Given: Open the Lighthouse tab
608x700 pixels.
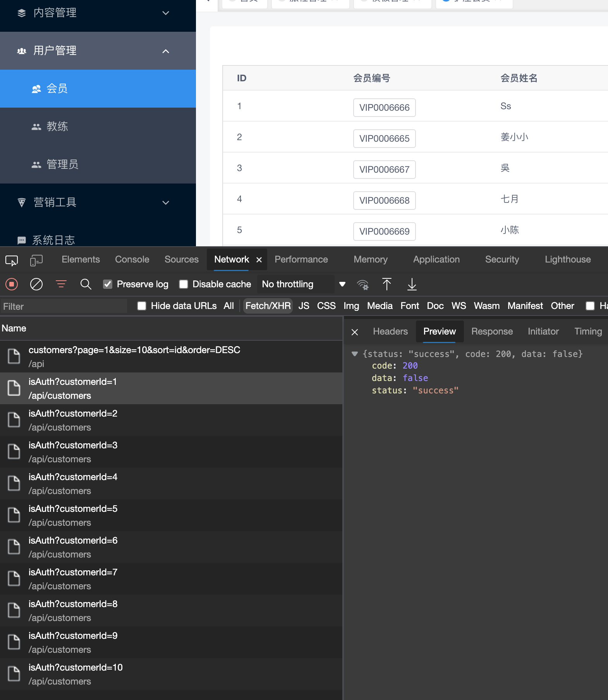Looking at the screenshot, I should point(568,260).
